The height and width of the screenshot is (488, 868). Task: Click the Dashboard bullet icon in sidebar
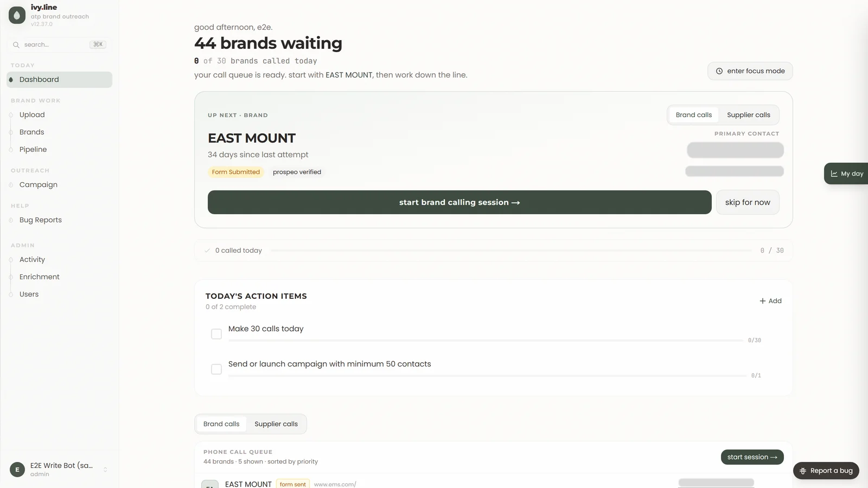point(11,80)
